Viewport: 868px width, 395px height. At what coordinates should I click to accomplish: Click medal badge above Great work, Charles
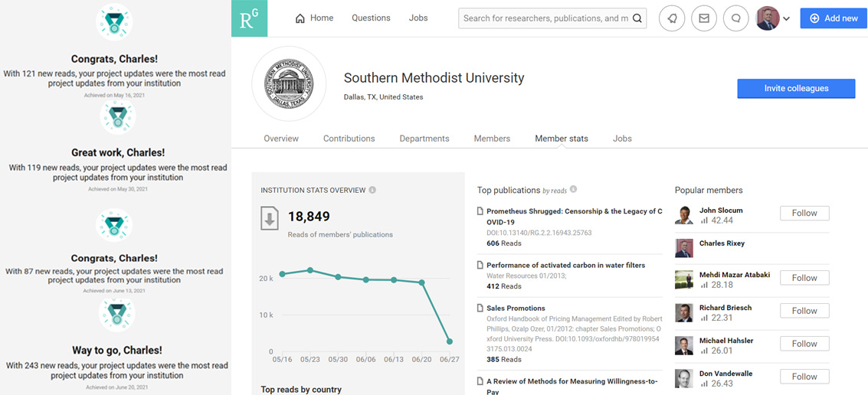tap(117, 116)
